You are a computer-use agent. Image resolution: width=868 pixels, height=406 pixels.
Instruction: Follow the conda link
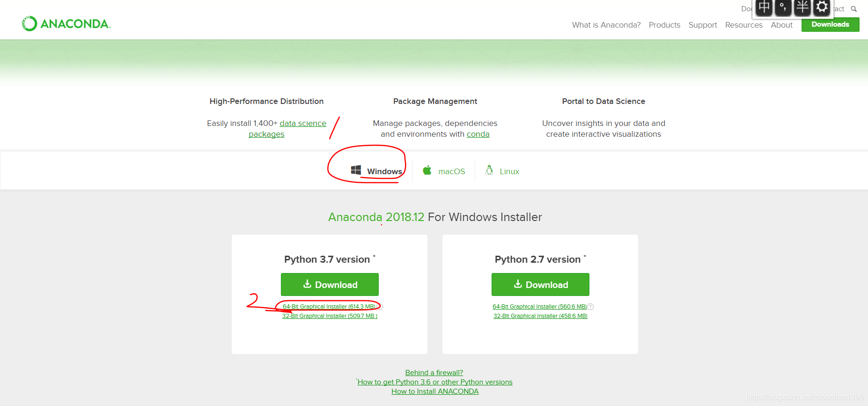pyautogui.click(x=478, y=134)
